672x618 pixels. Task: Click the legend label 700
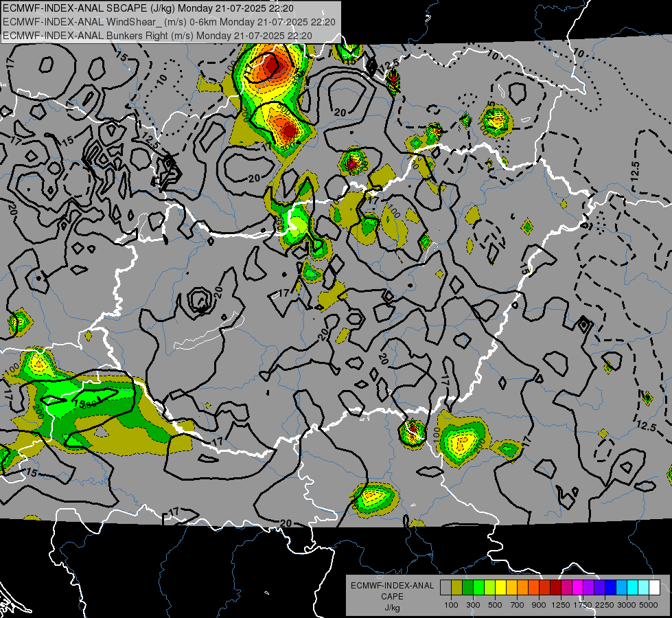(x=518, y=605)
